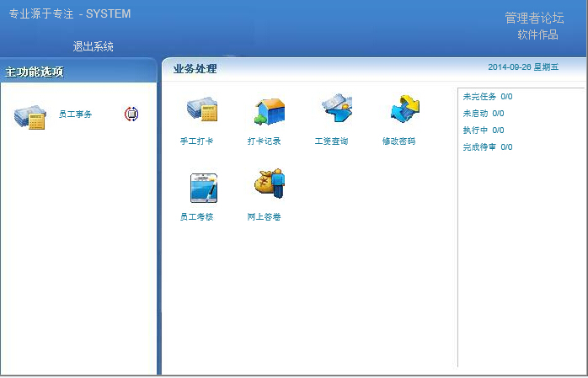The height and width of the screenshot is (378, 588).
Task: View the 执行中 0/0 task list
Action: click(x=484, y=130)
